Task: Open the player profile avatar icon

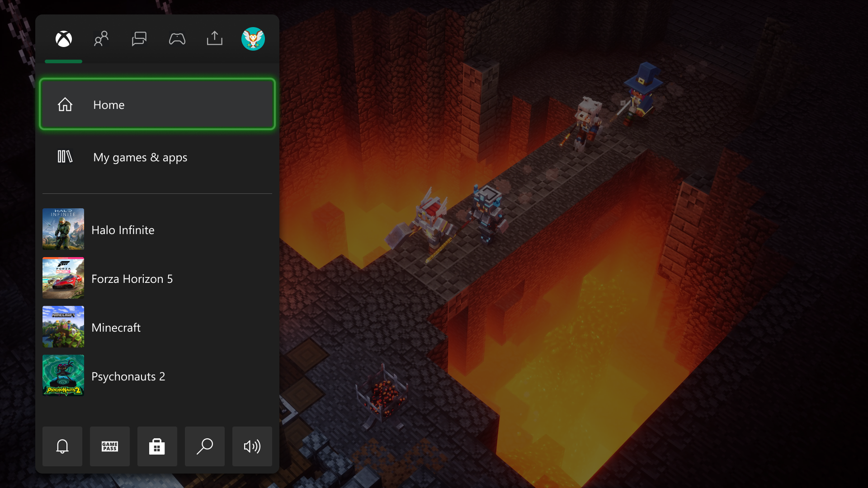Action: (x=253, y=39)
